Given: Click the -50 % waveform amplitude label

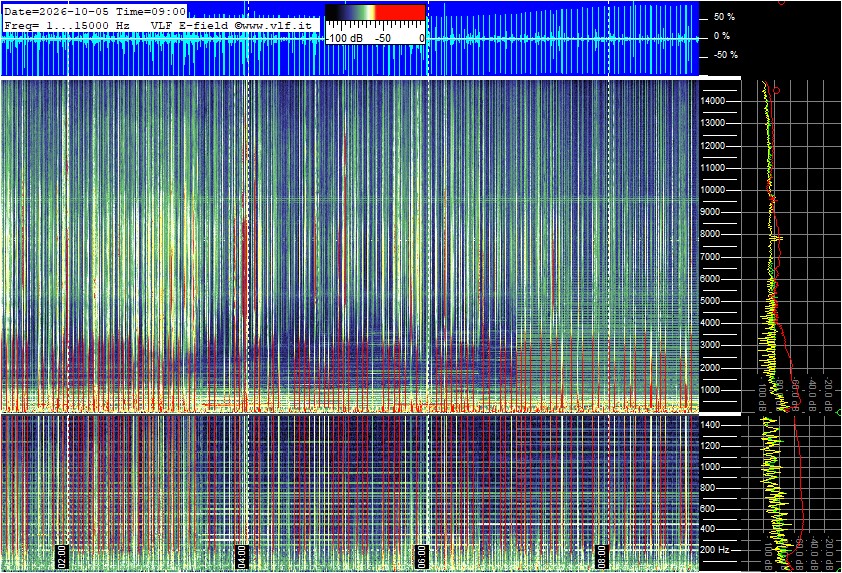Looking at the screenshot, I should pos(725,55).
